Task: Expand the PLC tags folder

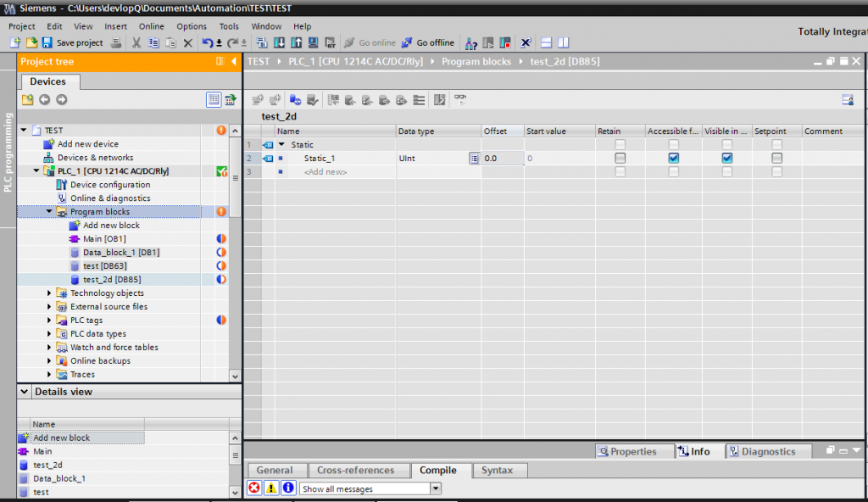Action: 48,321
